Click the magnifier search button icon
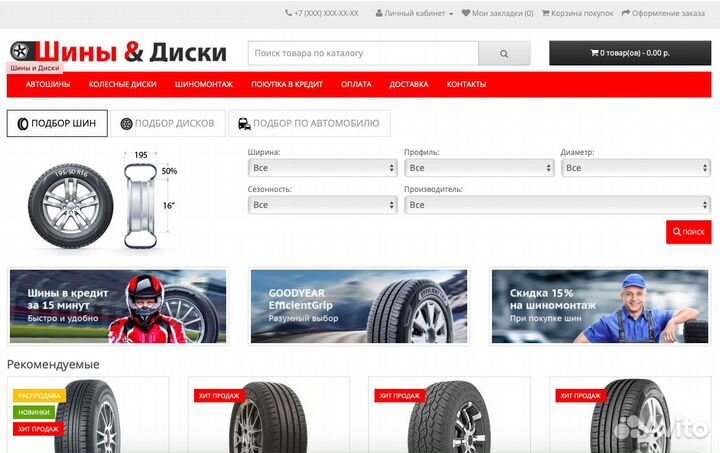 click(504, 53)
